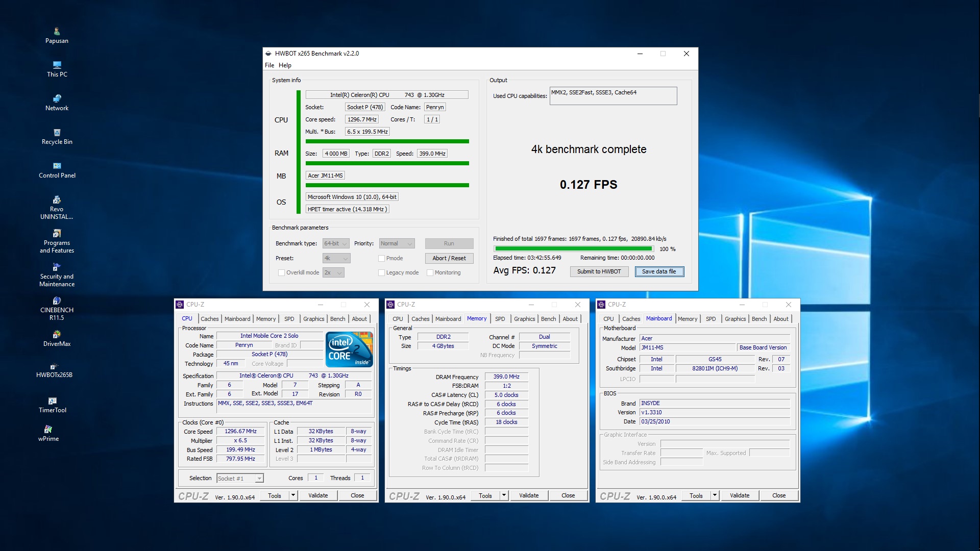Open the Recycle Bin desktop icon

click(x=57, y=136)
